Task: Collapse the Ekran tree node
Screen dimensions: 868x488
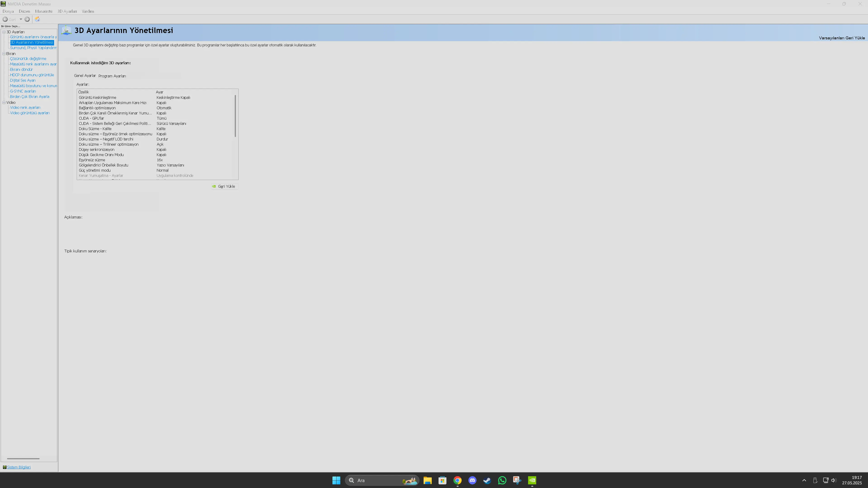Action: (x=4, y=54)
